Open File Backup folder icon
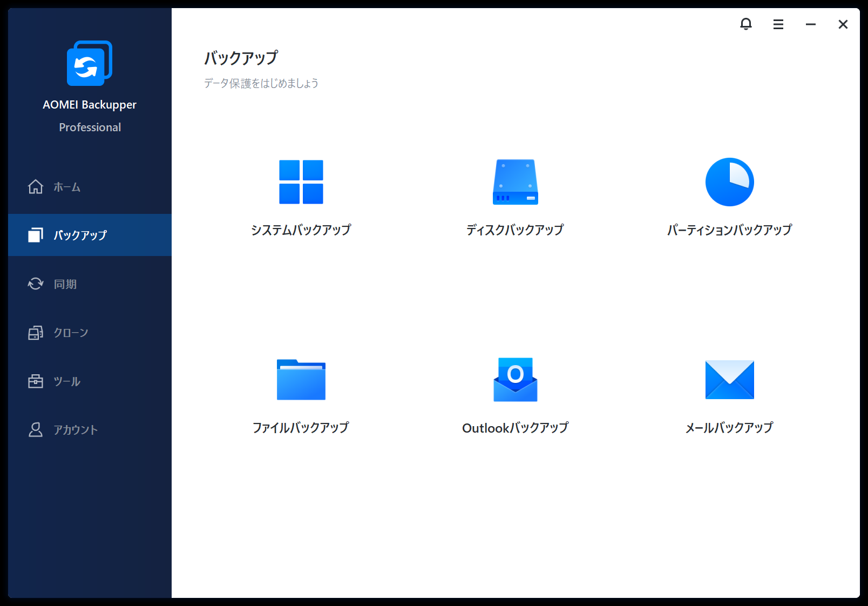868x606 pixels. 301,380
